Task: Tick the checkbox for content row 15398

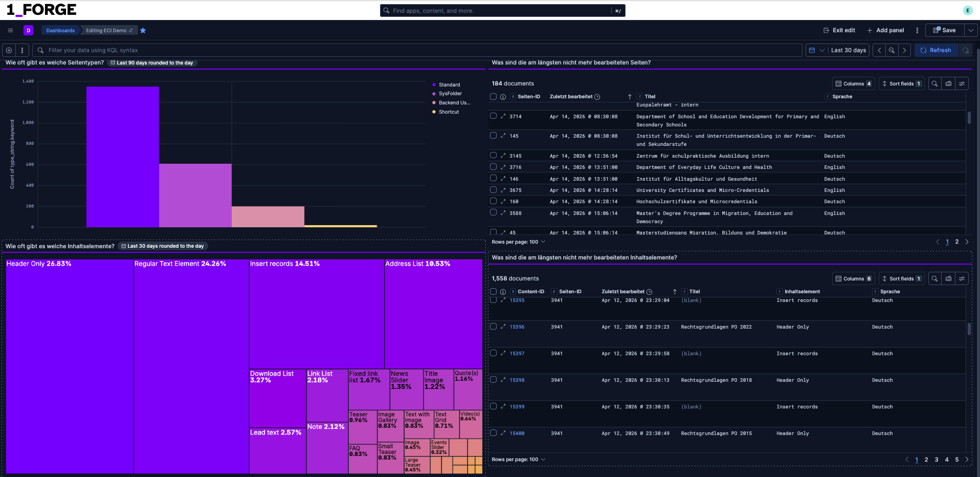Action: (493, 379)
